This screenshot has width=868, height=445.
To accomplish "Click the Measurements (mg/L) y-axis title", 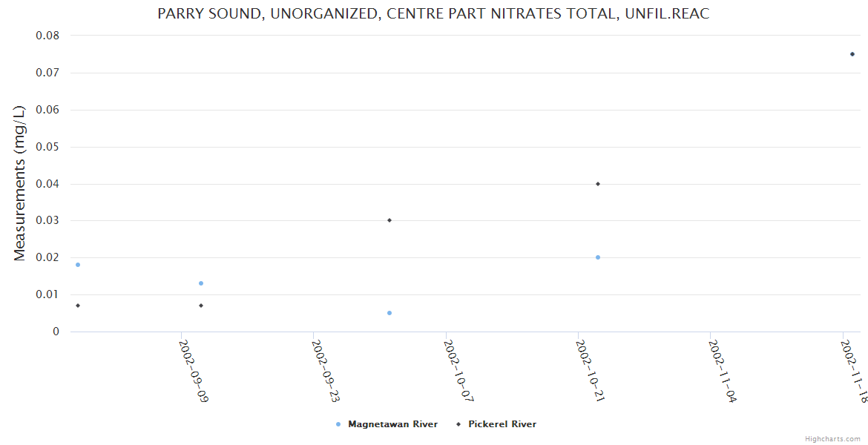I will click(x=20, y=183).
